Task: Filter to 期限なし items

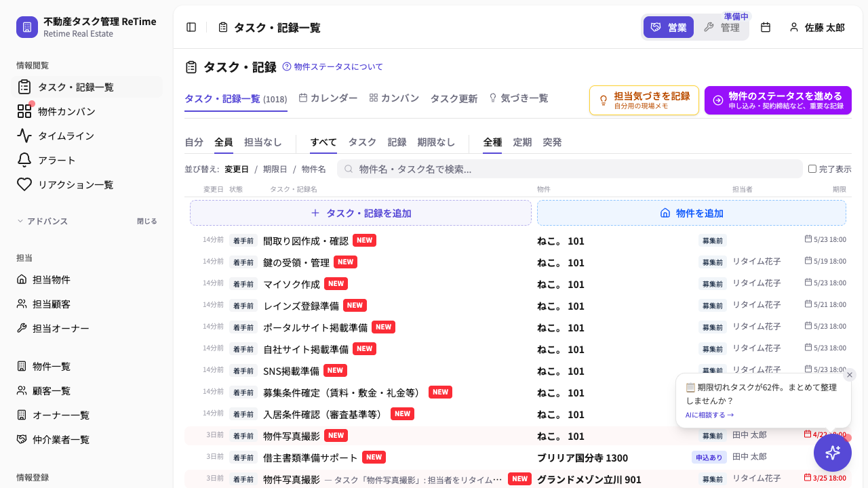Action: 436,142
